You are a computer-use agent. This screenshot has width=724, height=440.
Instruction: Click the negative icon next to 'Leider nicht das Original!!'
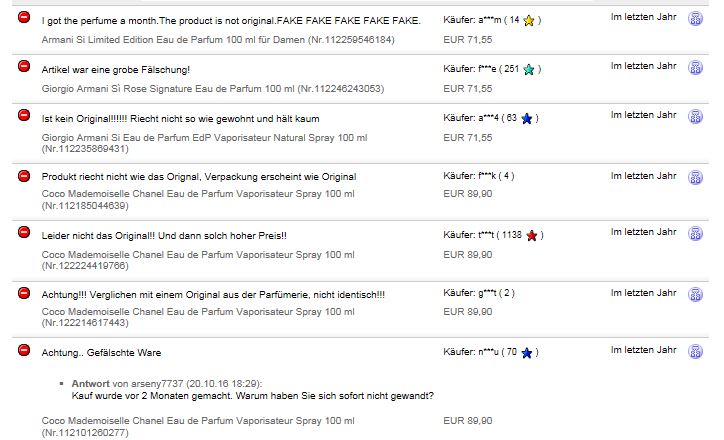tap(24, 234)
